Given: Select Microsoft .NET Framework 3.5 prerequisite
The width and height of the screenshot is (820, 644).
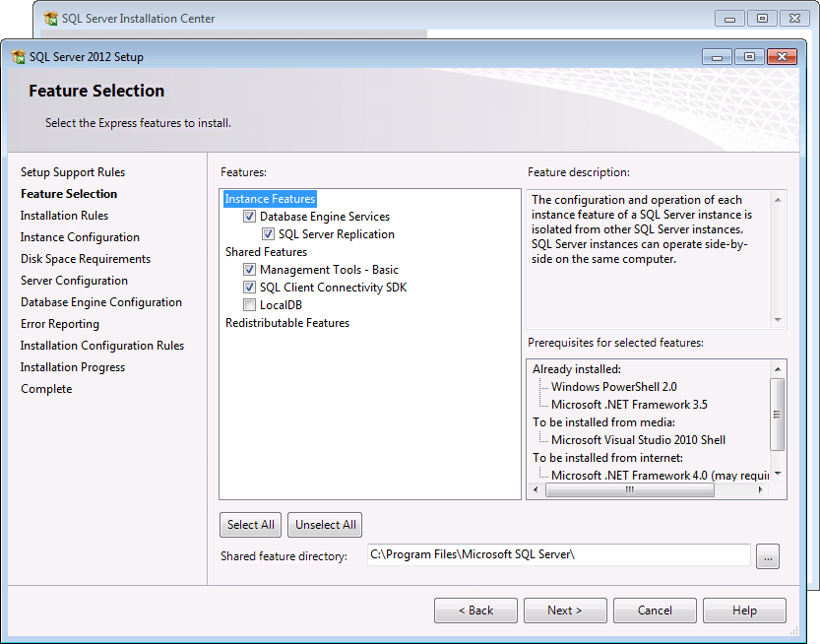Looking at the screenshot, I should 629,405.
